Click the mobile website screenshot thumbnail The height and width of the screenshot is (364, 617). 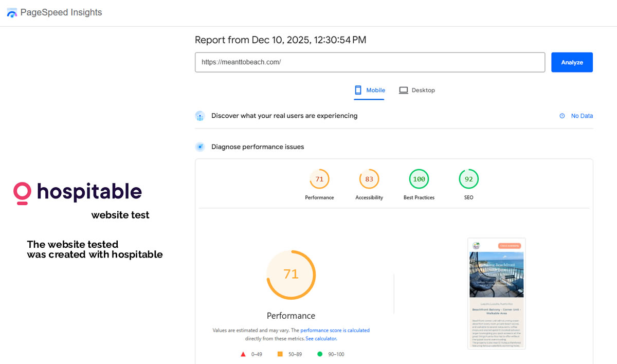pos(496,294)
